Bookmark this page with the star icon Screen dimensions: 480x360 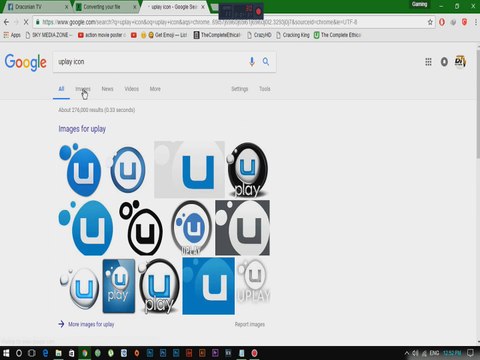[430, 22]
